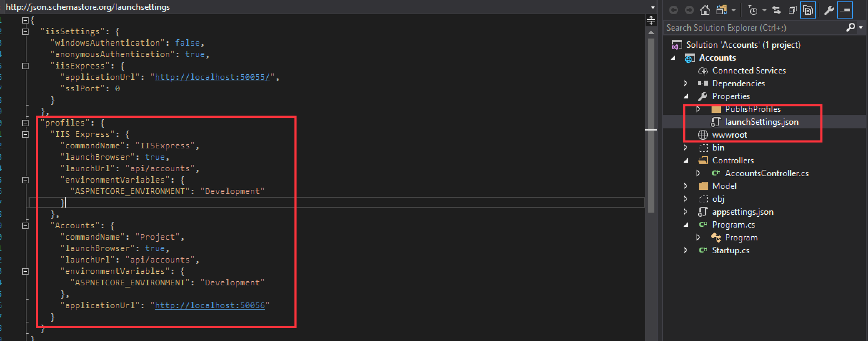Collapse the "profiles" JSON block
The width and height of the screenshot is (868, 341).
25,123
